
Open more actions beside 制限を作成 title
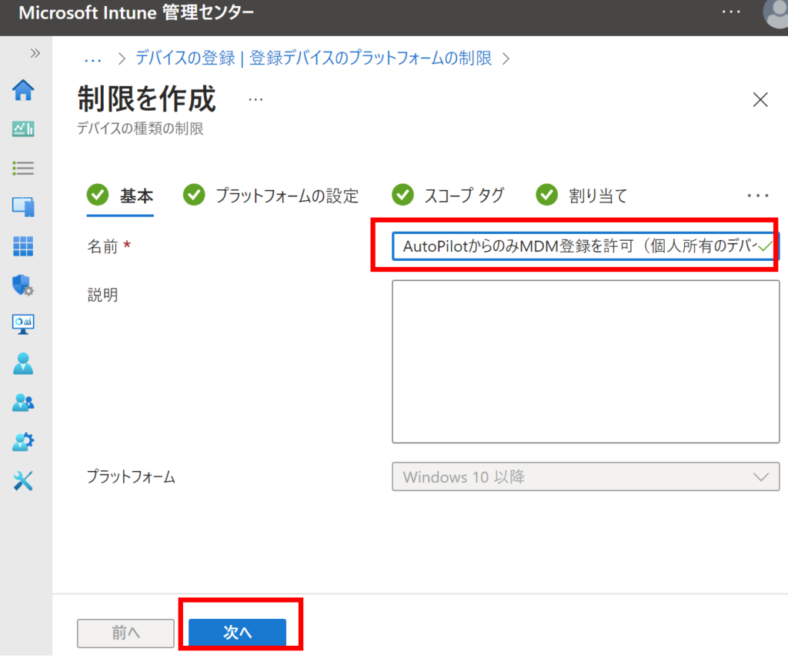click(x=255, y=99)
